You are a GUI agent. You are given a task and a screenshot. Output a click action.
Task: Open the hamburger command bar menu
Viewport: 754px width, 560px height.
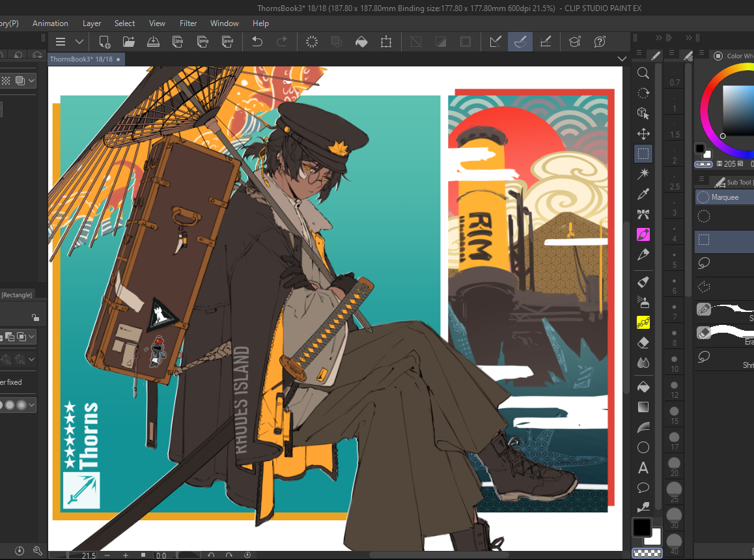click(x=61, y=42)
